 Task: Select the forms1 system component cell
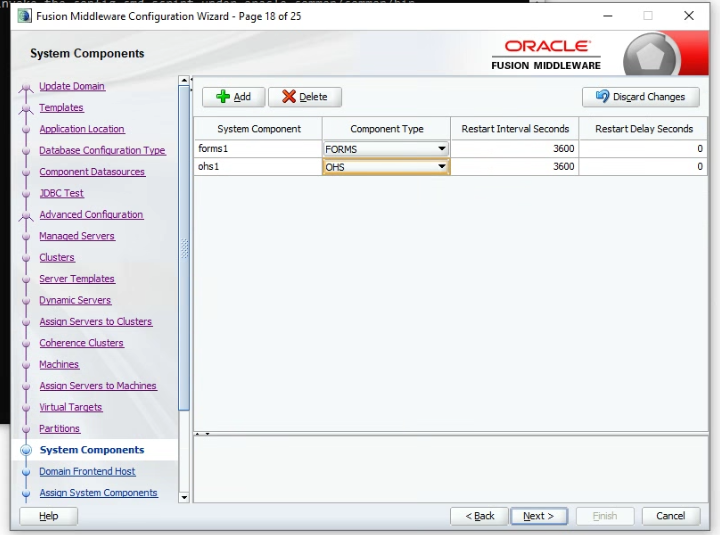coord(258,149)
